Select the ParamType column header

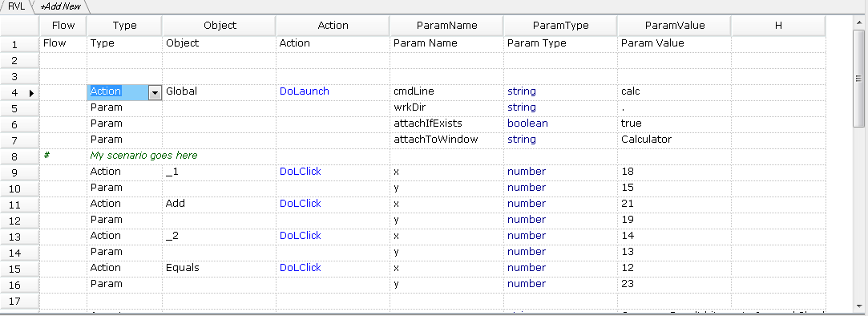[x=561, y=26]
